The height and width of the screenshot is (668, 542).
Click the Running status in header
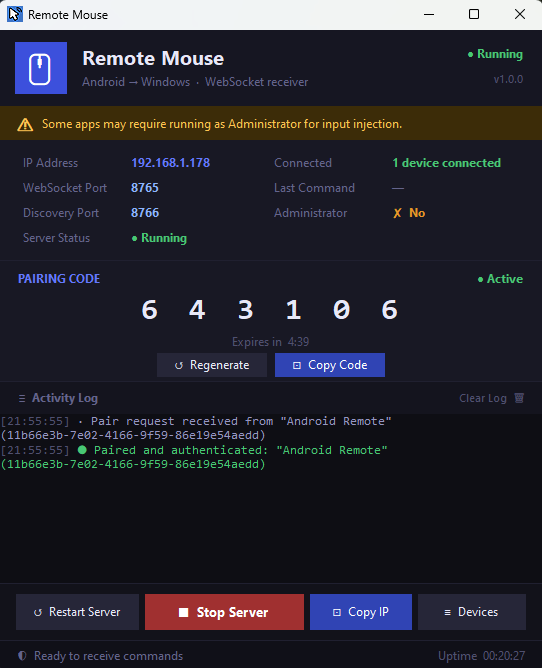coord(495,54)
